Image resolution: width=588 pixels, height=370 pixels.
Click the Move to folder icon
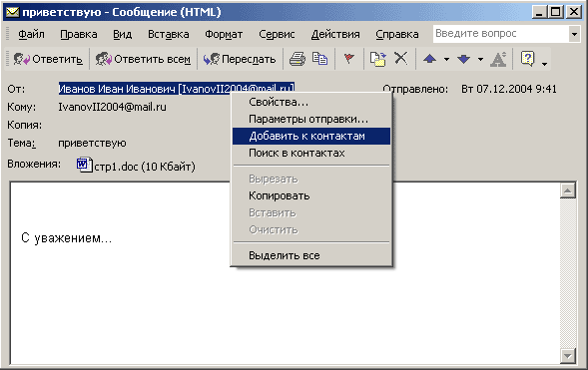pos(377,59)
